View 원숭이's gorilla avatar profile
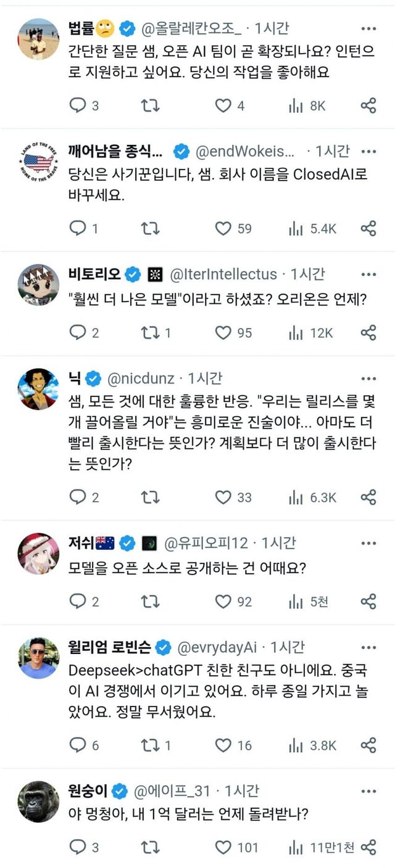This screenshot has width=395, height=868. click(x=38, y=801)
